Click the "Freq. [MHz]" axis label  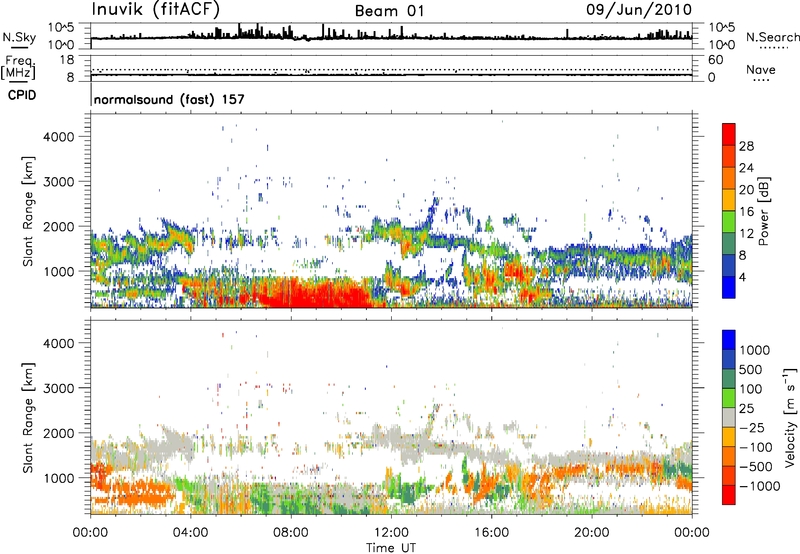[x=18, y=67]
